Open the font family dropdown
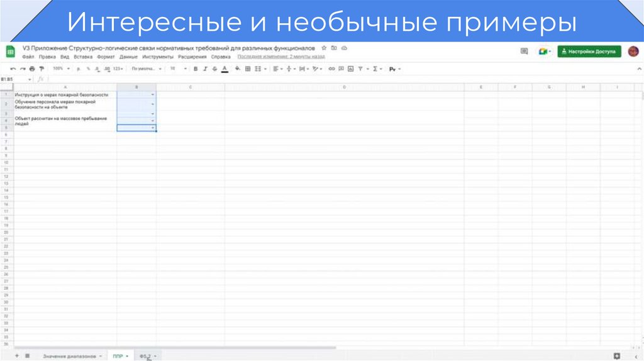Viewport: 644px width, 361px height. (147, 69)
